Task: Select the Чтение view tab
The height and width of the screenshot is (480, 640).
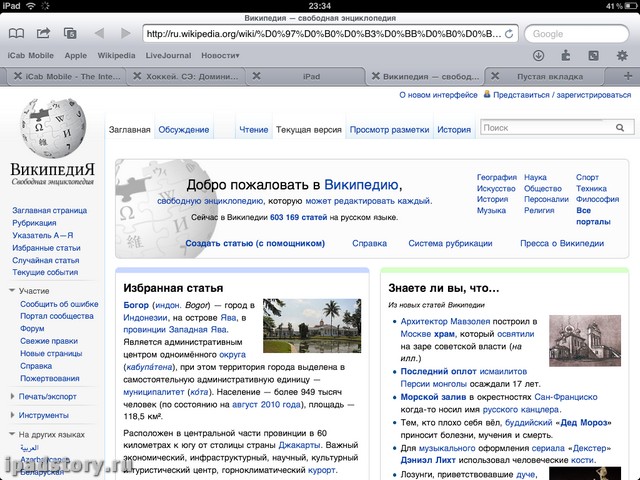Action: [253, 130]
